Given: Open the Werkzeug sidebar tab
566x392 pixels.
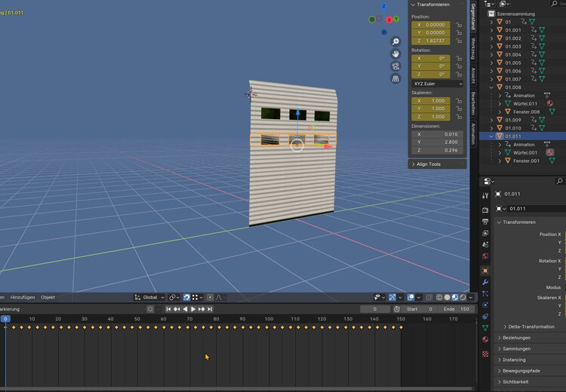Looking at the screenshot, I should [473, 47].
